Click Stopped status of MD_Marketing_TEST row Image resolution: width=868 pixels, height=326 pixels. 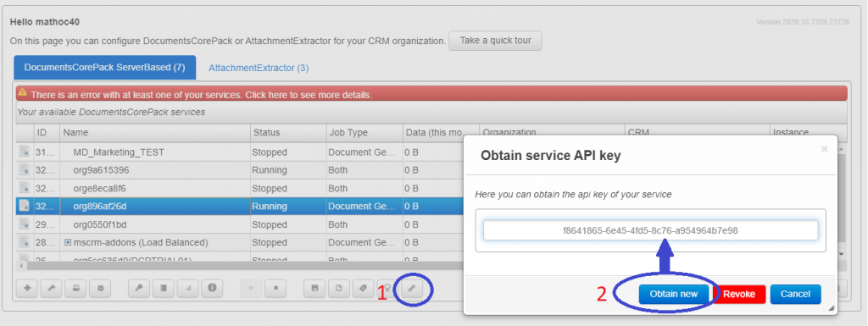[270, 152]
